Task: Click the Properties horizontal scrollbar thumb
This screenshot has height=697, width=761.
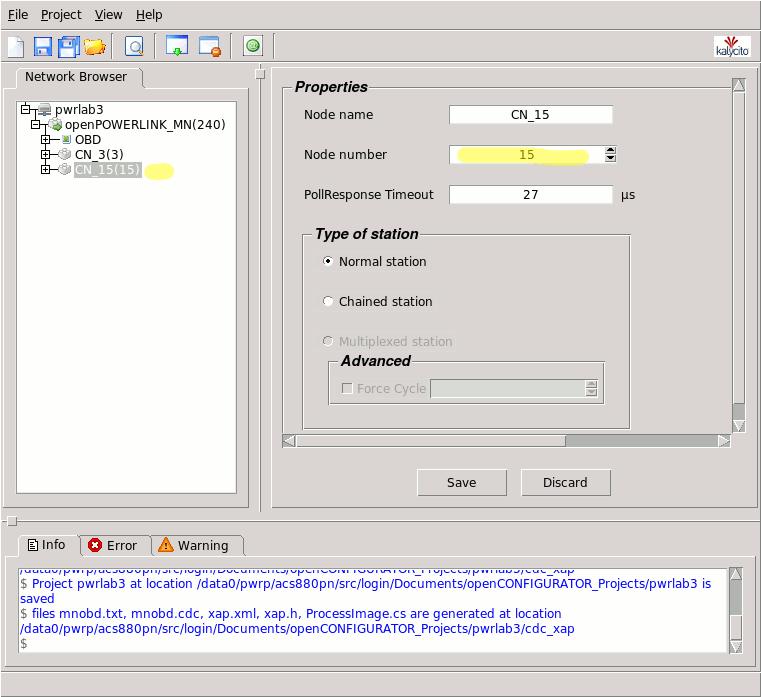Action: (431, 441)
